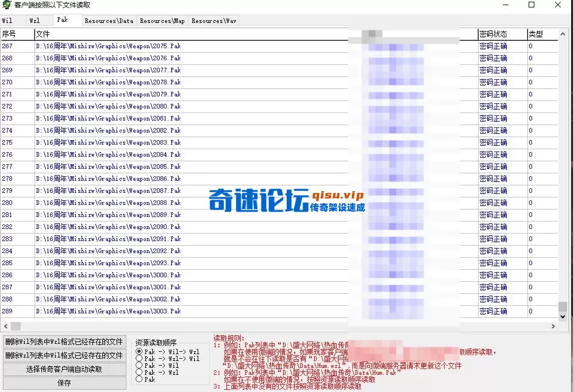Click the delete Wzl-format-from-Wil-list button
The height and width of the screenshot is (392, 574).
coord(65,341)
